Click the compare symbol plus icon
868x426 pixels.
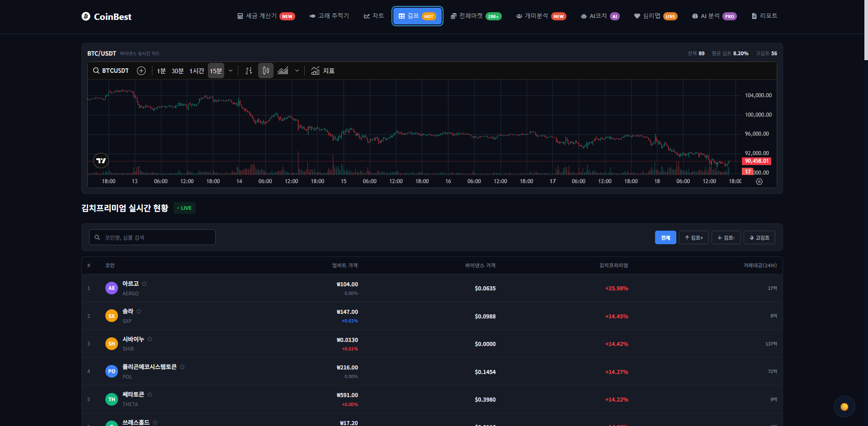[141, 71]
